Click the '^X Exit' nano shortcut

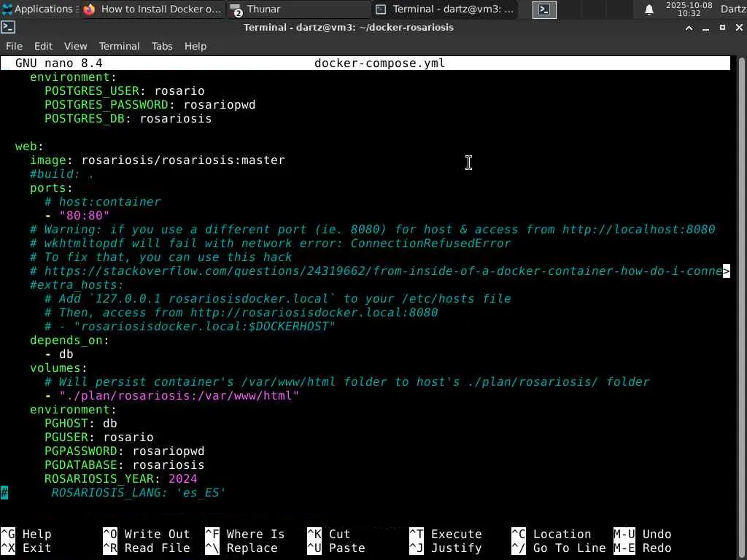click(26, 548)
